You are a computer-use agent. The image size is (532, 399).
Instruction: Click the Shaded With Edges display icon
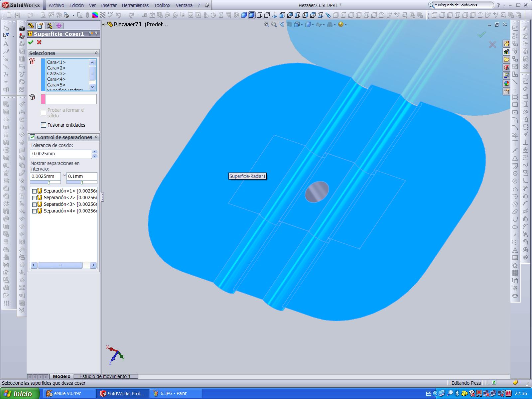252,15
